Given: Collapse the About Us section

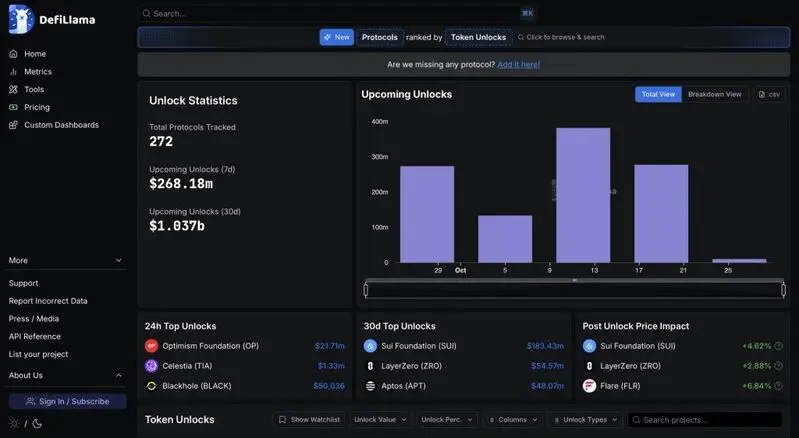Looking at the screenshot, I should 119,376.
